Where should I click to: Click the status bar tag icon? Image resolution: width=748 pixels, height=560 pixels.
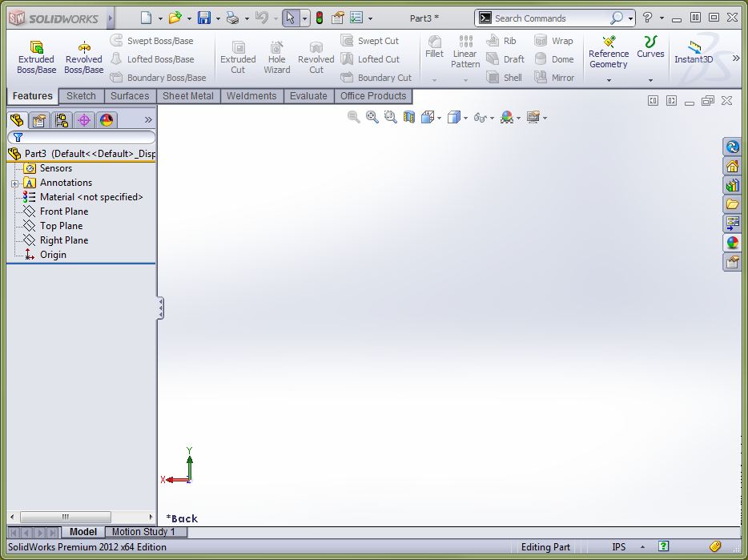(715, 546)
